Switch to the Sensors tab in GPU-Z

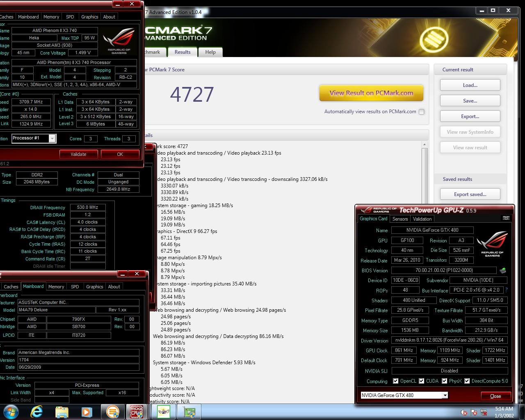click(400, 219)
